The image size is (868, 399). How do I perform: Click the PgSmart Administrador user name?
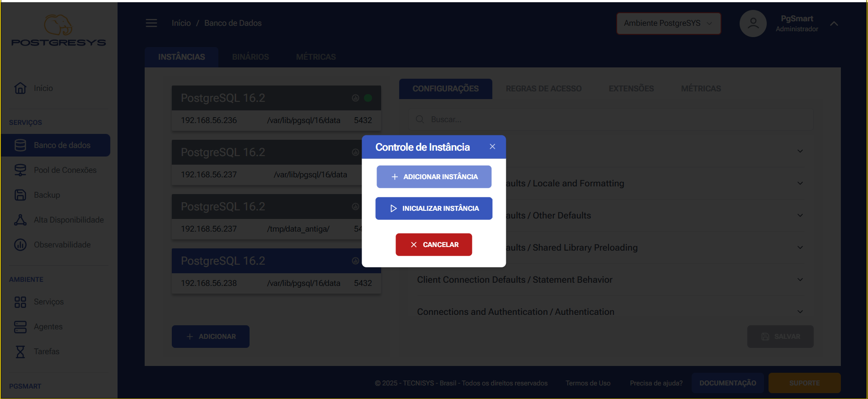click(x=797, y=24)
